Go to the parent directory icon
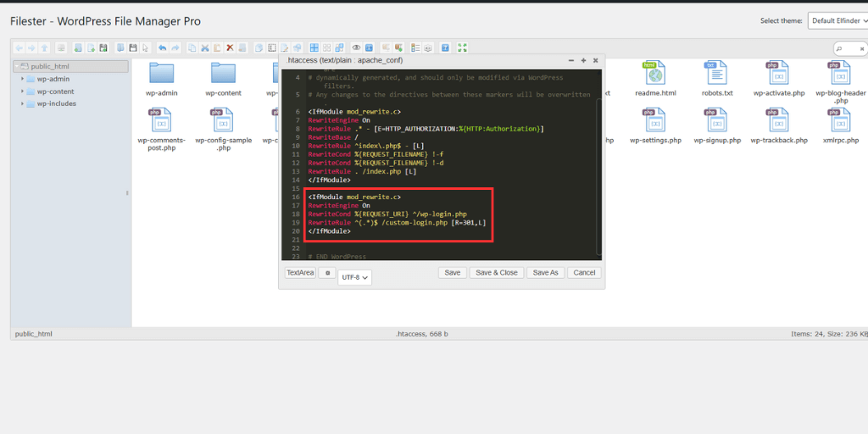Viewport: 868px width, 434px height. point(44,47)
